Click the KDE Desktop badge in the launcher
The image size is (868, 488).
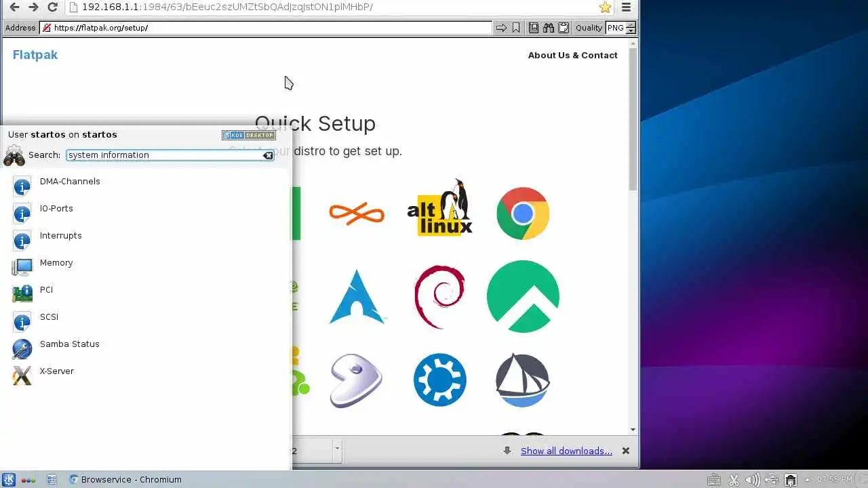248,135
